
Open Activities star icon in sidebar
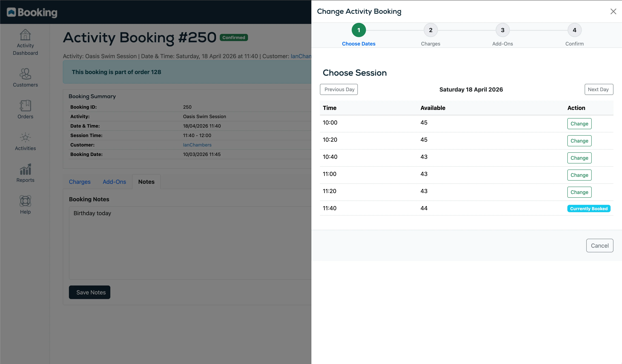point(25,137)
